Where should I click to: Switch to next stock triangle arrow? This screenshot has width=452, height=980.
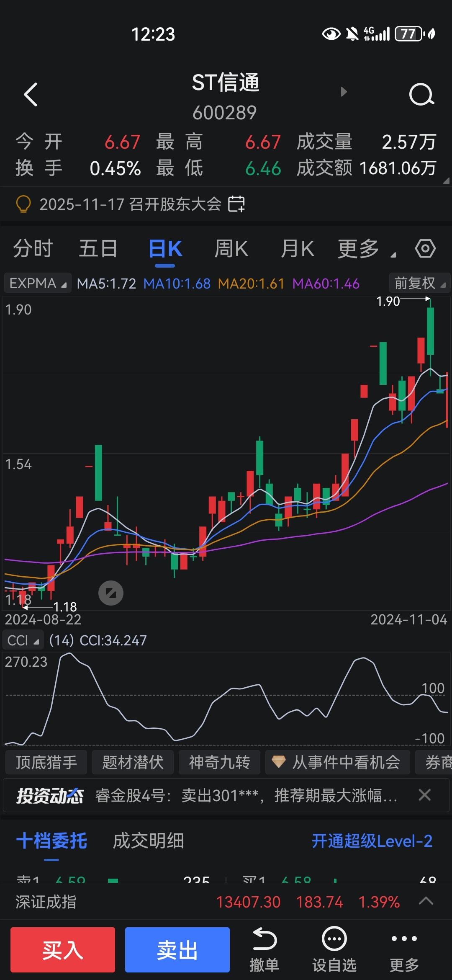click(x=344, y=92)
